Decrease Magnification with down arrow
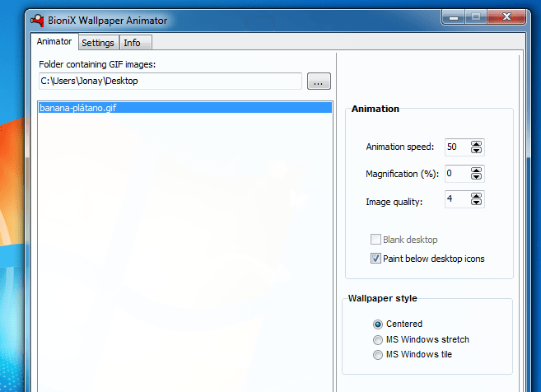Screen dimensions: 541x392 (x=476, y=177)
